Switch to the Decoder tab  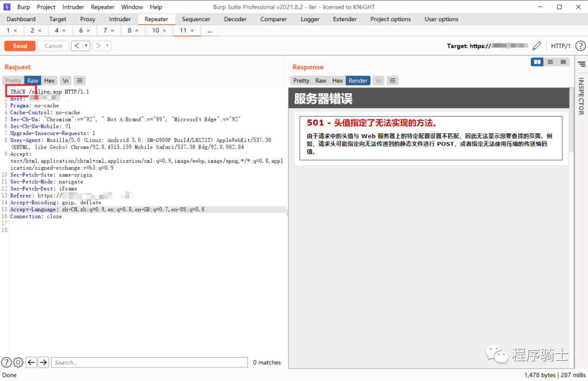pyautogui.click(x=235, y=19)
